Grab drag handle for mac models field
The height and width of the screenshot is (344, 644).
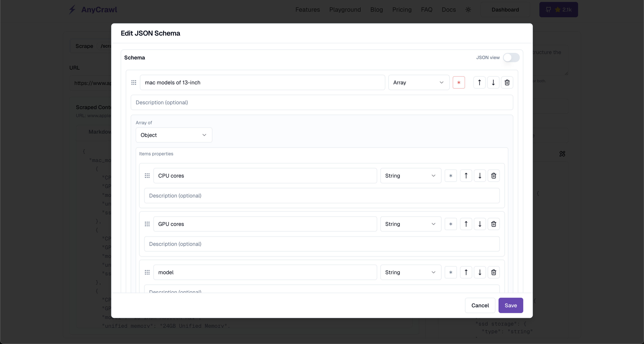(x=134, y=83)
